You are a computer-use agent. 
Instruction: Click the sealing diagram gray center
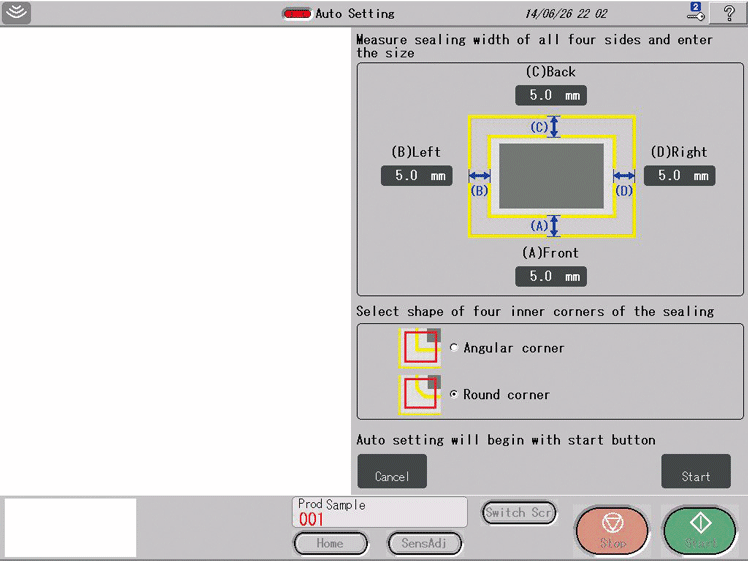pyautogui.click(x=551, y=177)
